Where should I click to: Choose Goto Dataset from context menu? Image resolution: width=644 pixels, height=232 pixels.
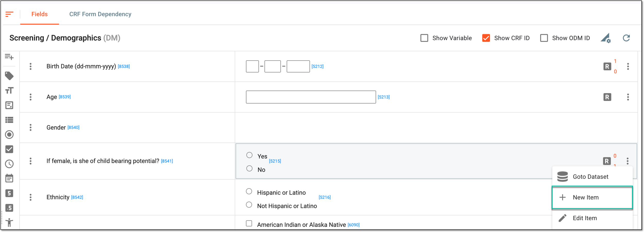coord(592,177)
